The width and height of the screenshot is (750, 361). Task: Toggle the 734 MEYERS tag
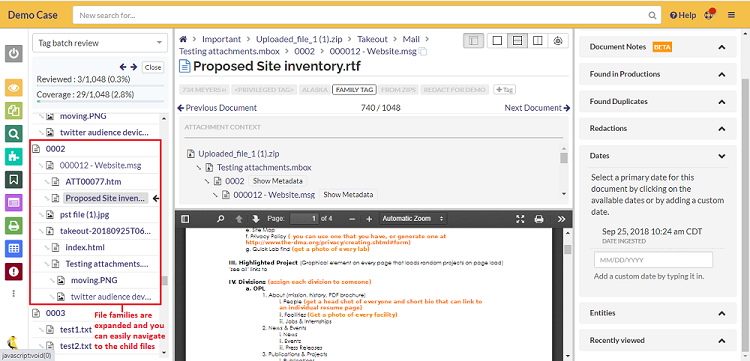(204, 89)
